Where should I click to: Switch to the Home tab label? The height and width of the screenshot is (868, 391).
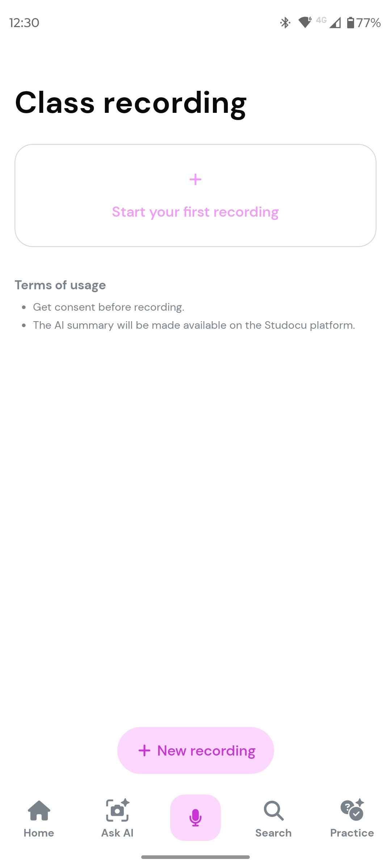point(39,833)
